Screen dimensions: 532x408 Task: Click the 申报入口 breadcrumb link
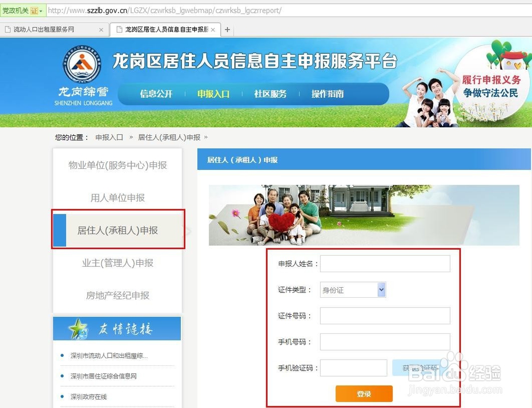tap(109, 137)
